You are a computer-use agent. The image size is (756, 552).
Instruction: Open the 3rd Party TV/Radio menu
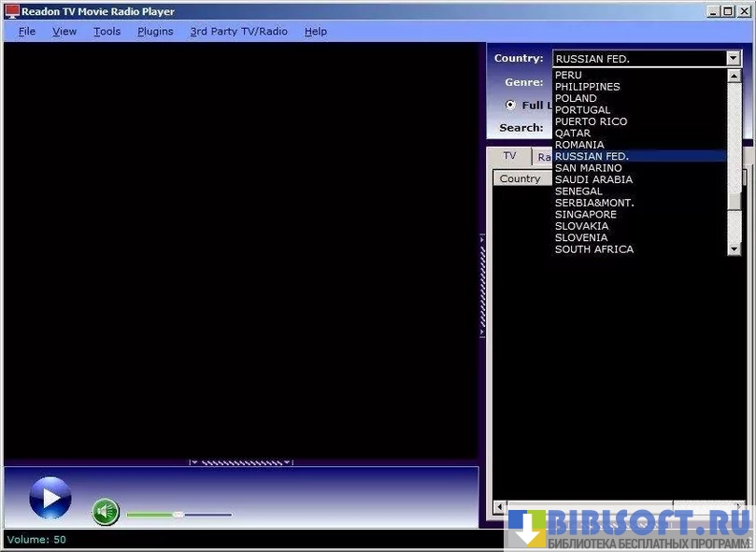coord(238,31)
